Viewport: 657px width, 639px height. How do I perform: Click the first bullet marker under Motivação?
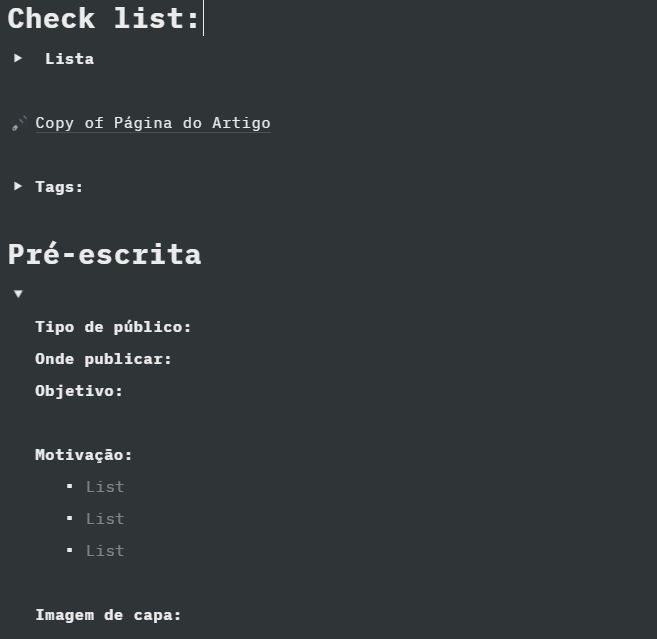coord(70,486)
